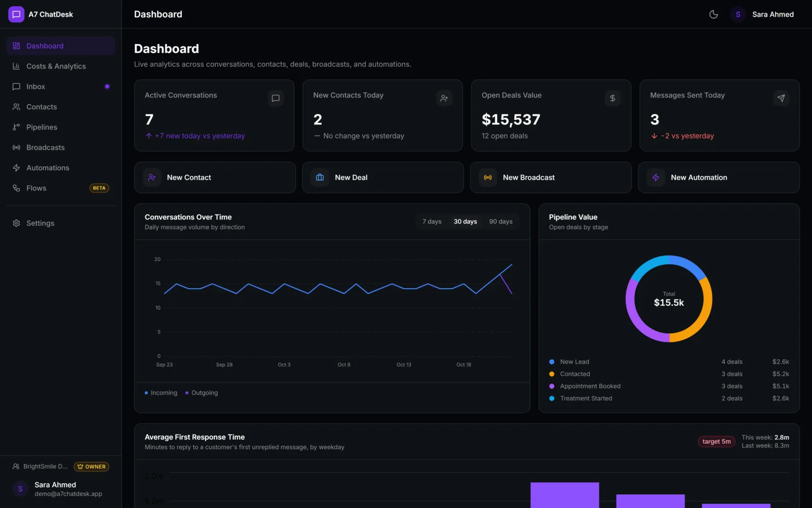
Task: Toggle dark mode with the moon icon
Action: 714,14
